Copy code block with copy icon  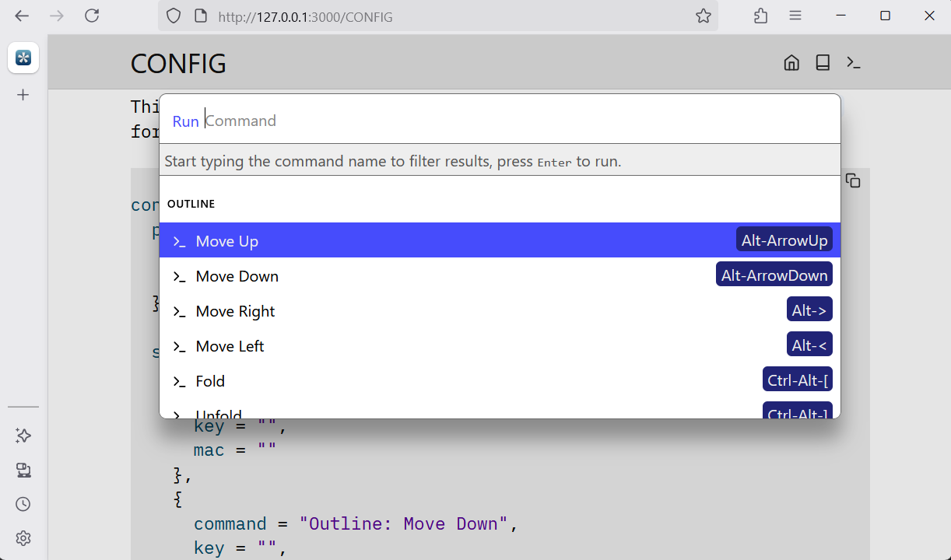point(853,180)
